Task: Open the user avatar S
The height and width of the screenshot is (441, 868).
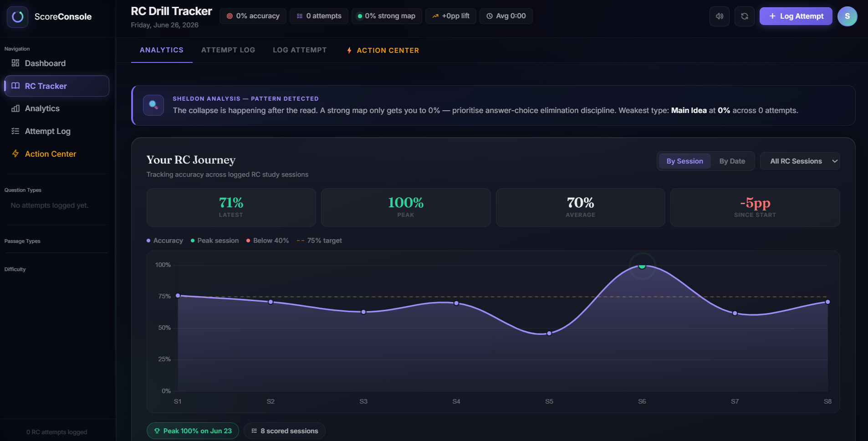Action: click(848, 16)
